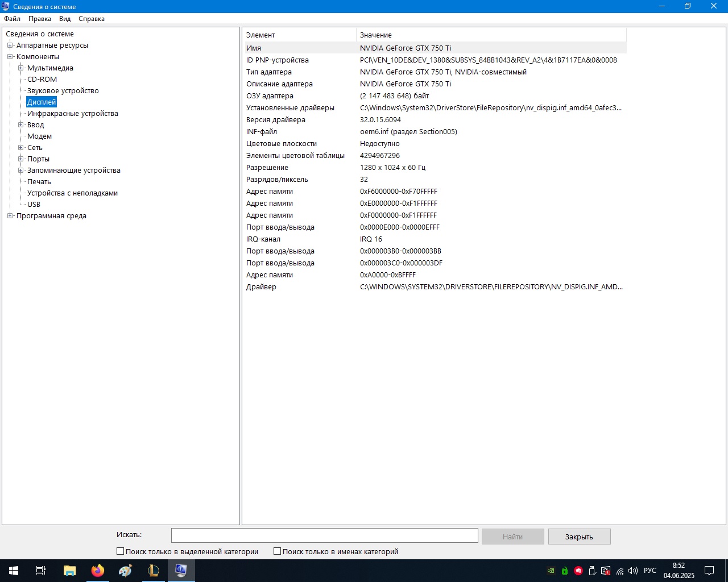Image resolution: width=728 pixels, height=582 pixels.
Task: Select the Модем tree item
Action: 39,136
